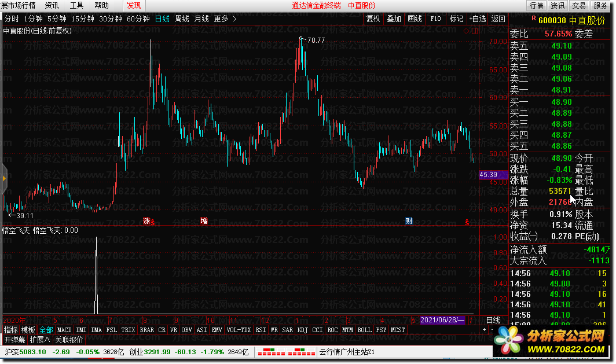The image size is (616, 364).
Task: Select the 模板 tab
Action: click(x=28, y=330)
